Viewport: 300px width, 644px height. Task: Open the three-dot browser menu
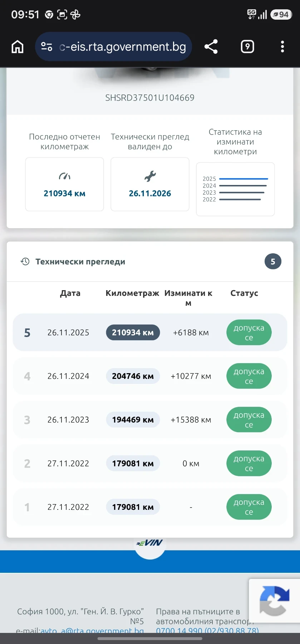click(x=282, y=47)
